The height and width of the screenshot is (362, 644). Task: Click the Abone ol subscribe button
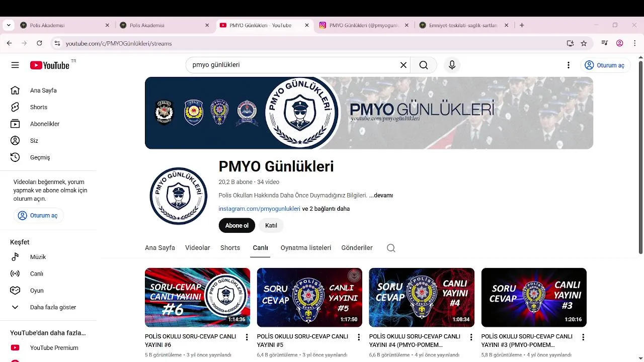pyautogui.click(x=237, y=225)
